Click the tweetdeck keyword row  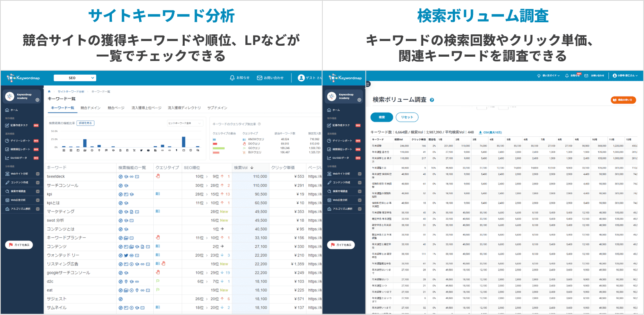[183, 177]
